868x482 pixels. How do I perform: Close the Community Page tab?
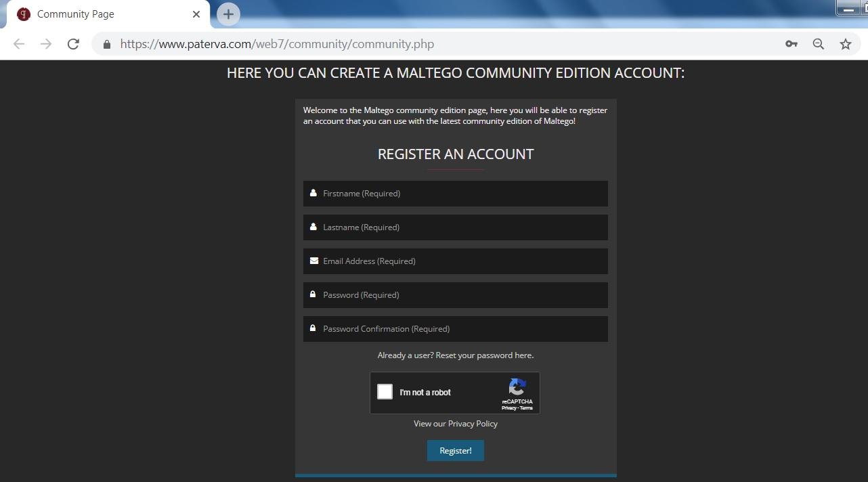click(x=196, y=14)
